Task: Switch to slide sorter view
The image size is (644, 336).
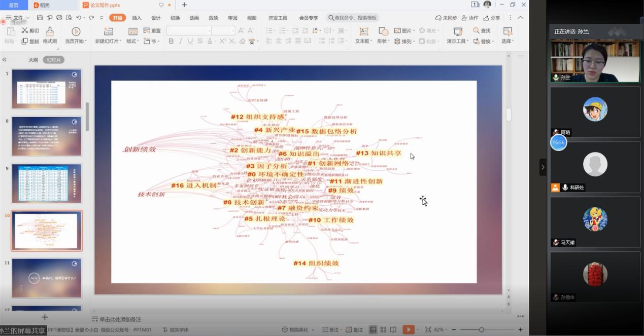Action: tap(384, 330)
